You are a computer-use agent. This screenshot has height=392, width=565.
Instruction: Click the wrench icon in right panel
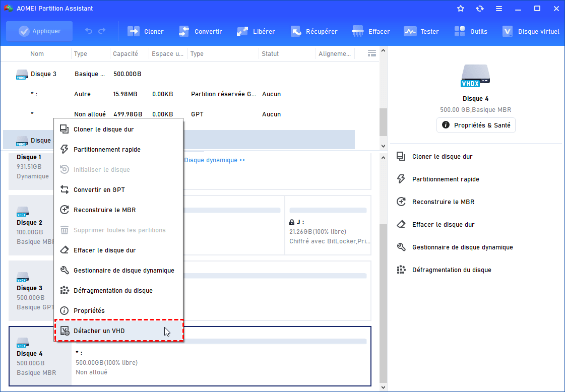401,247
